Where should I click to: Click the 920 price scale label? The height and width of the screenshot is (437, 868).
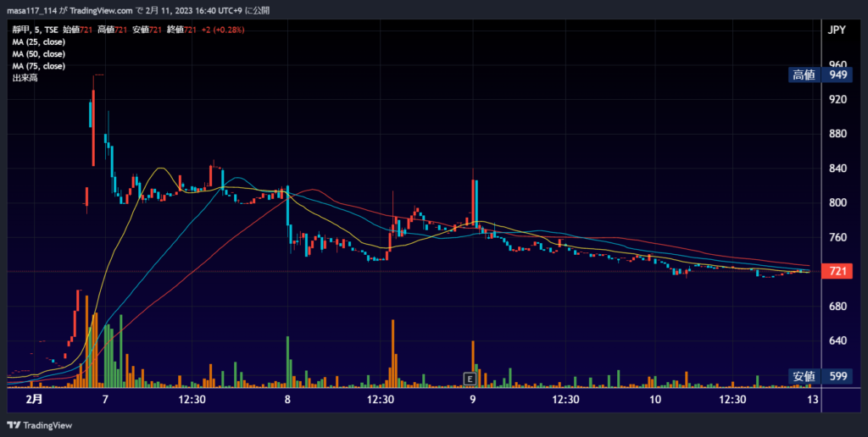coord(837,100)
